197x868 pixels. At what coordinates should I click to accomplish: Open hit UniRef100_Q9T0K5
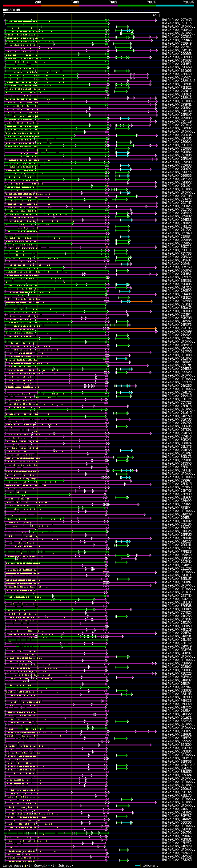click(177, 20)
